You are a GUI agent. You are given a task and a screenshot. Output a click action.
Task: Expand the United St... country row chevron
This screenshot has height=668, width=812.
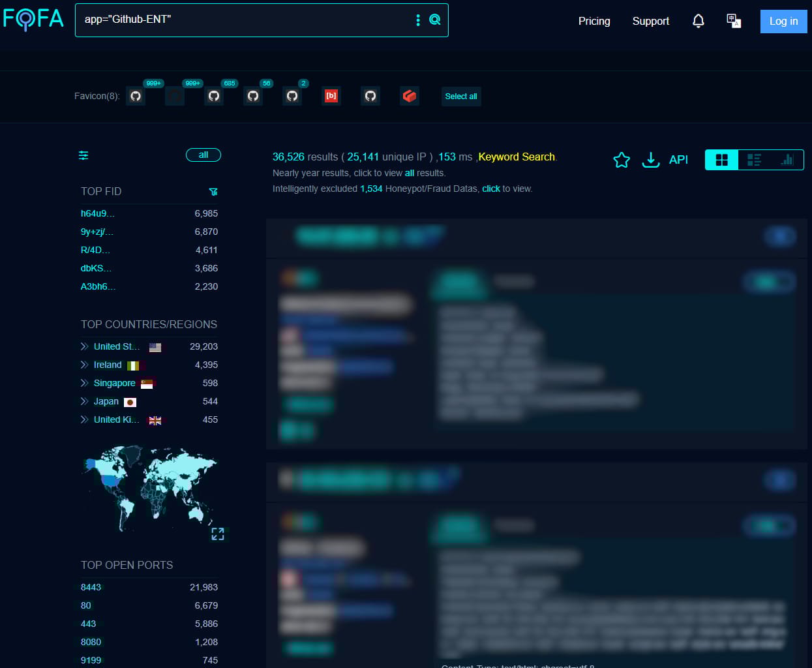tap(84, 346)
